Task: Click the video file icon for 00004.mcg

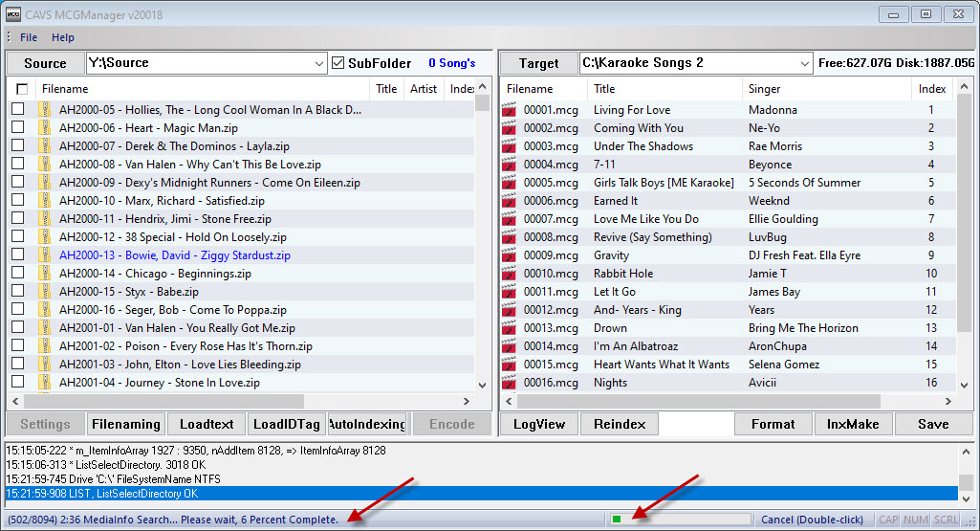Action: pyautogui.click(x=509, y=165)
